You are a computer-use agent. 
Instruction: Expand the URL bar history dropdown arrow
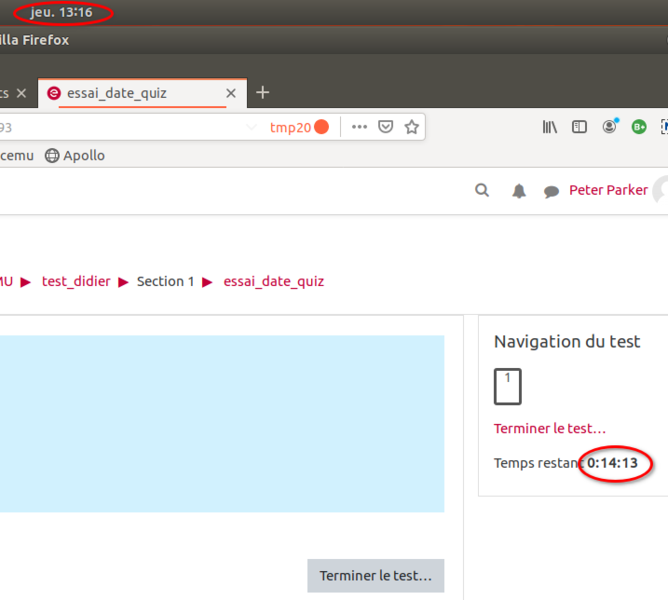coord(251,127)
